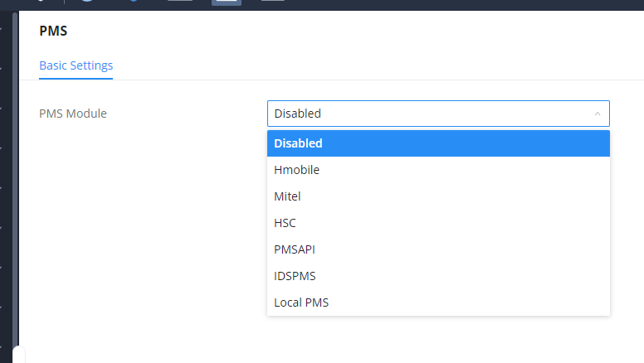Click the highlighted active icon in top bar
This screenshot has height=363, width=644.
(226, 2)
